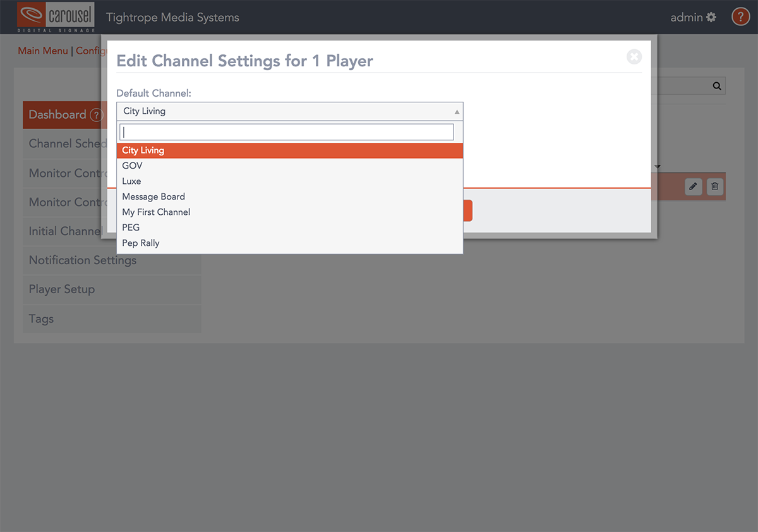Click the dropdown search text field
The height and width of the screenshot is (532, 758).
(x=286, y=132)
